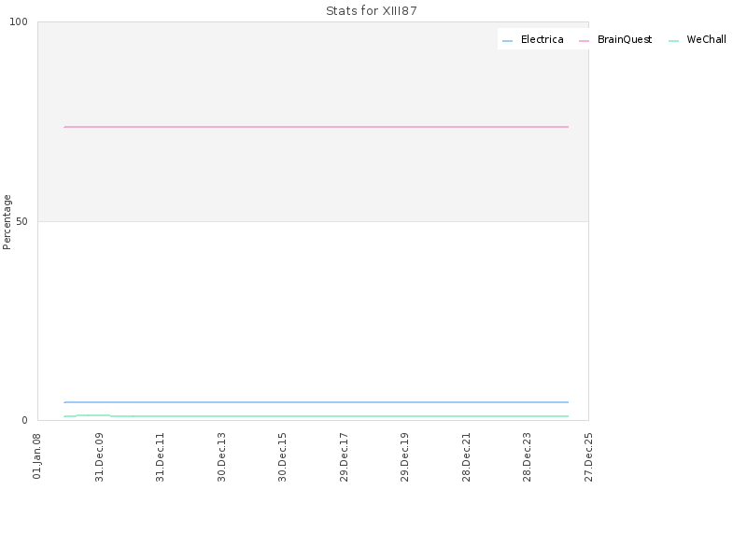
Task: Click the 0 y-axis tick label
Action: point(25,421)
